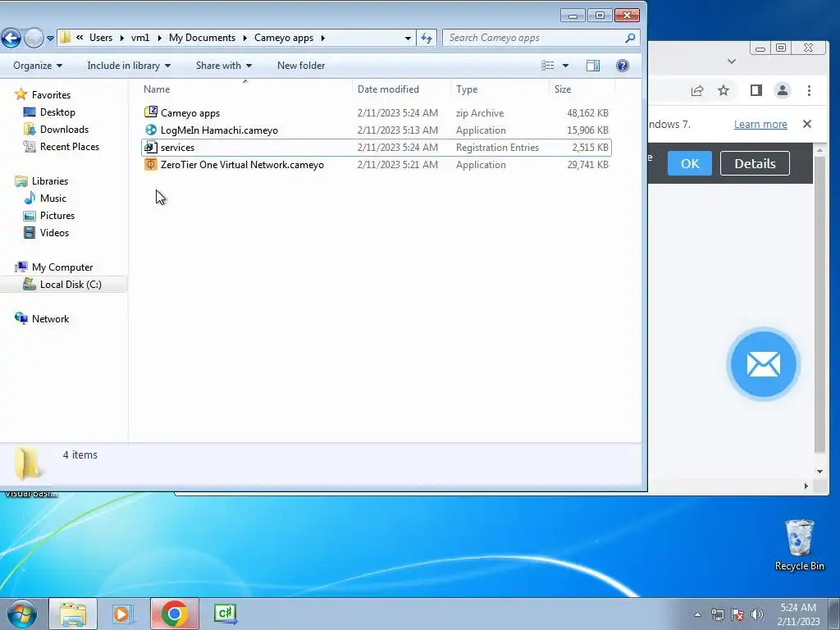Dismiss the Chrome Windows 7 notification bar
Viewport: 840px width, 630px height.
807,124
